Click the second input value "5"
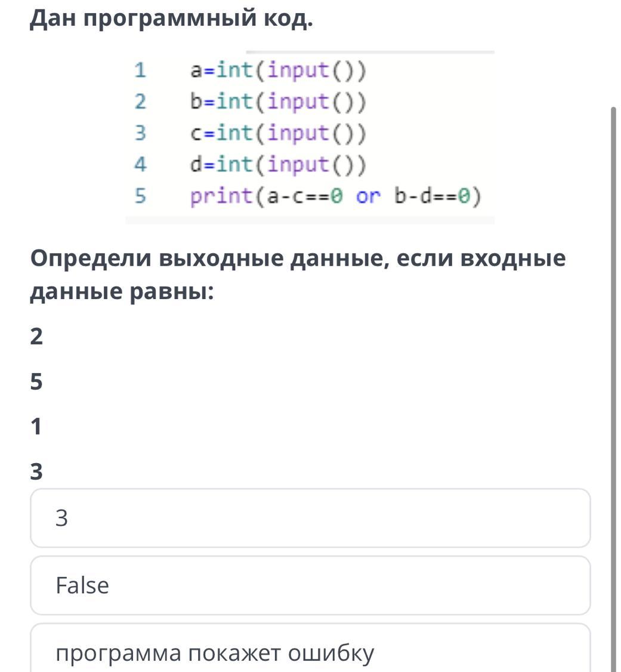 36,381
